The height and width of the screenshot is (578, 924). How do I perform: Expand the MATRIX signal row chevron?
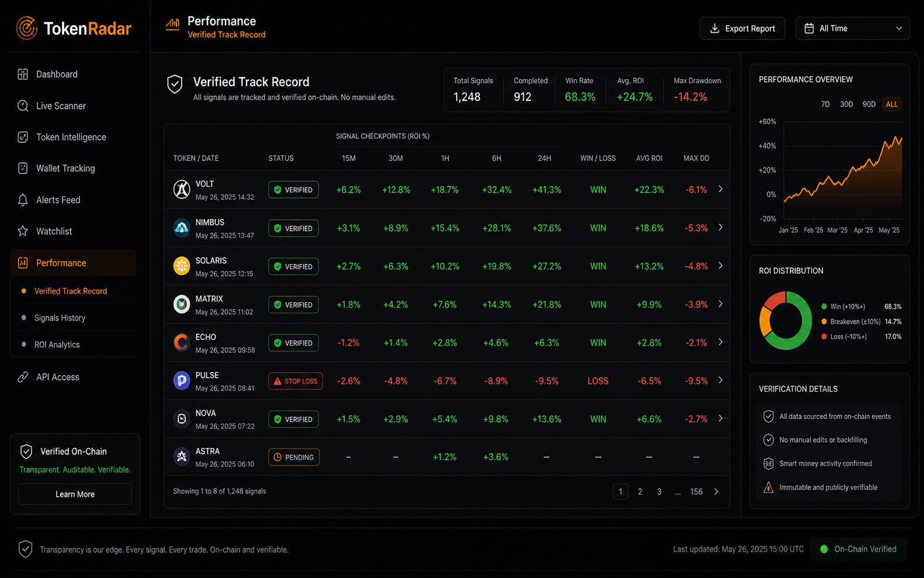click(x=721, y=304)
